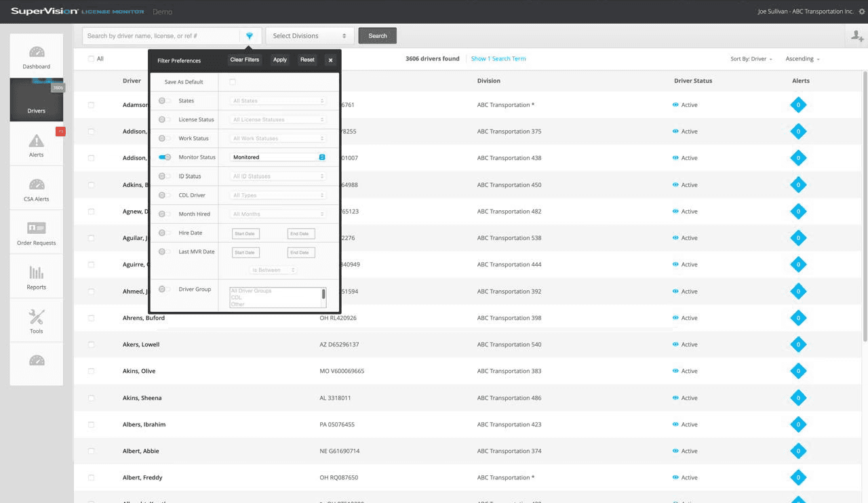
Task: Click the bottom gauge icon in sidebar
Action: [37, 361]
